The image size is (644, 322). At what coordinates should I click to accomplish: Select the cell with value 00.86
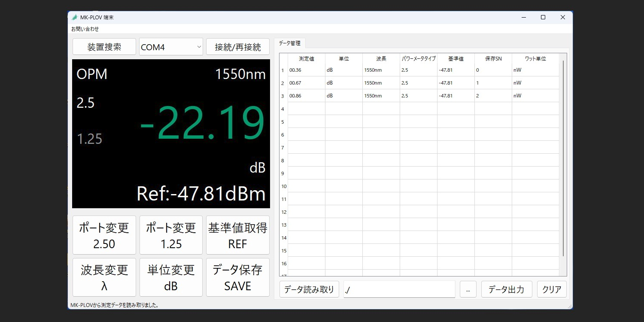[x=307, y=96]
